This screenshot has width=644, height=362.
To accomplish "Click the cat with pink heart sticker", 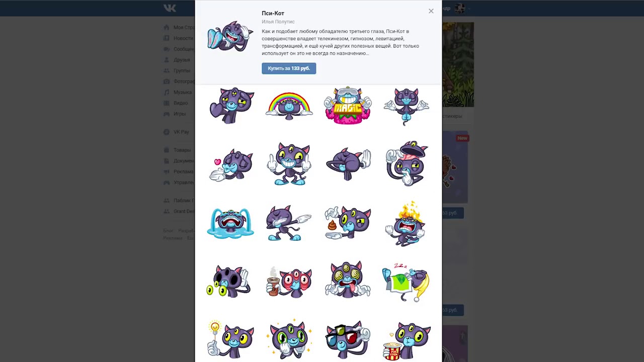I will point(230,164).
